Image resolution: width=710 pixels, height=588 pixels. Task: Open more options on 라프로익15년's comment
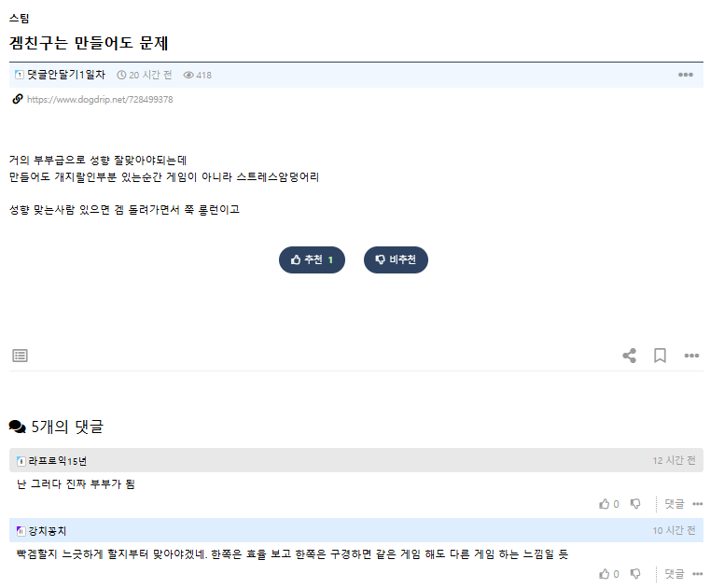pyautogui.click(x=697, y=504)
